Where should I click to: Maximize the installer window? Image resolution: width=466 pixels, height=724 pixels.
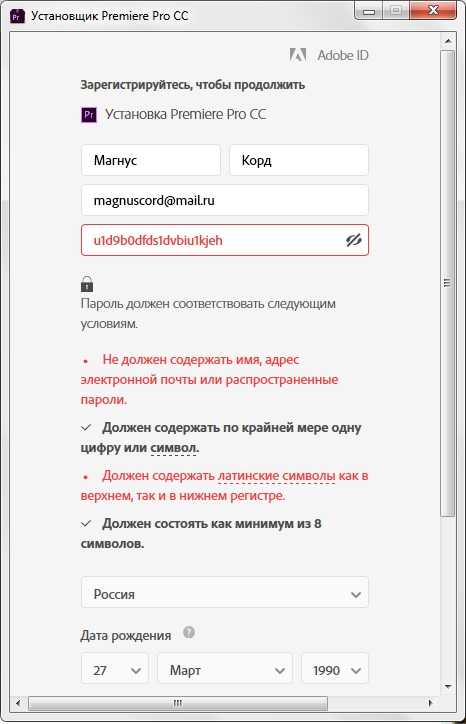tap(396, 11)
